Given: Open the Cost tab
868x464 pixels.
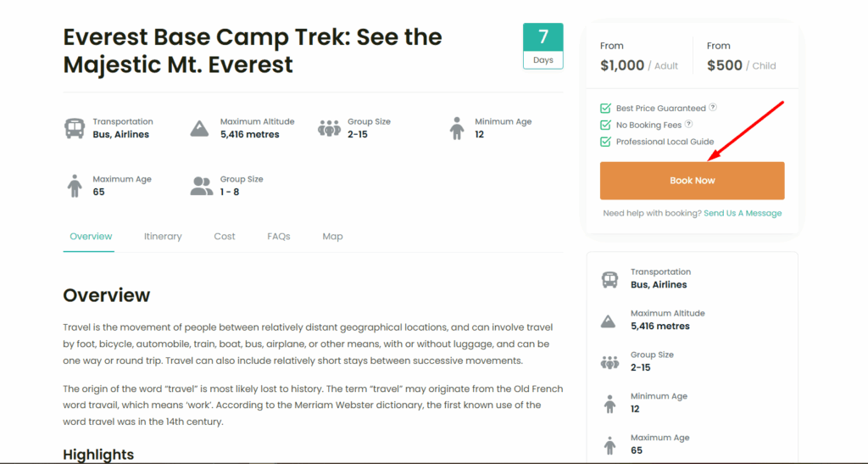Looking at the screenshot, I should coord(225,237).
